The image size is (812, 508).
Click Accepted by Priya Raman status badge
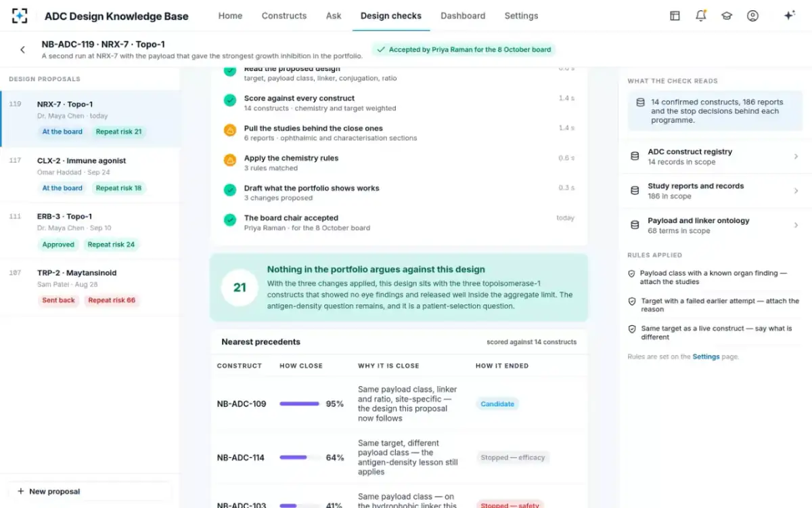coord(464,49)
